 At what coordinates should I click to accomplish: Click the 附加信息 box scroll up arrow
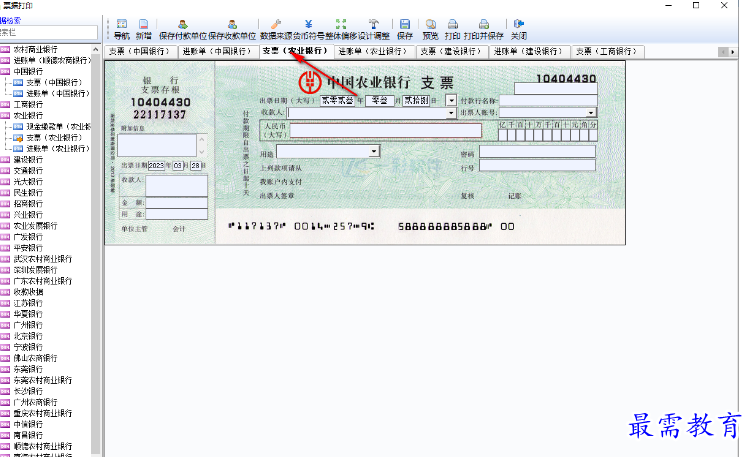[x=202, y=139]
